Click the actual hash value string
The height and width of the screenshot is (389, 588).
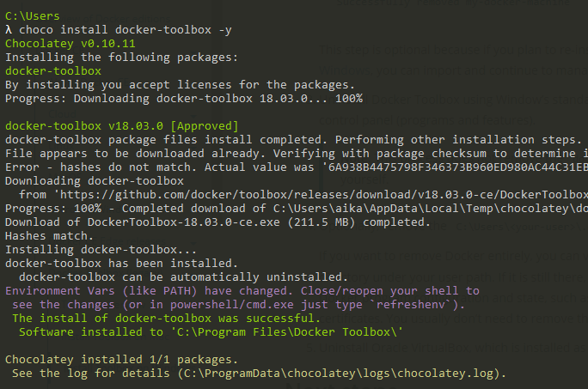[x=458, y=167]
